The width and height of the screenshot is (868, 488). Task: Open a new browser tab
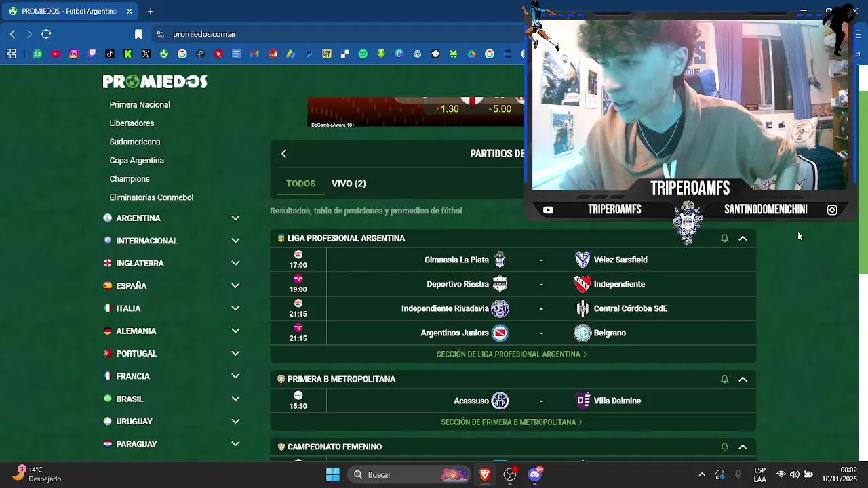(151, 12)
